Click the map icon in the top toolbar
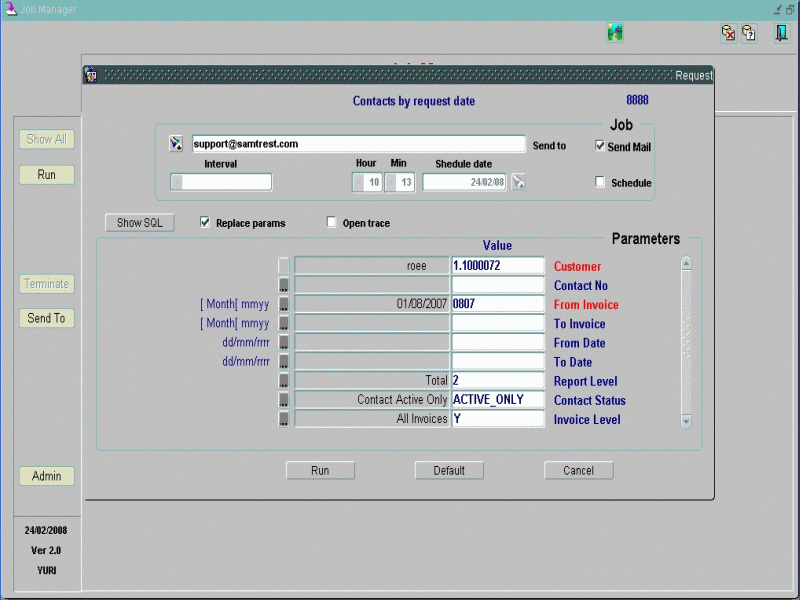800x600 pixels. (615, 33)
